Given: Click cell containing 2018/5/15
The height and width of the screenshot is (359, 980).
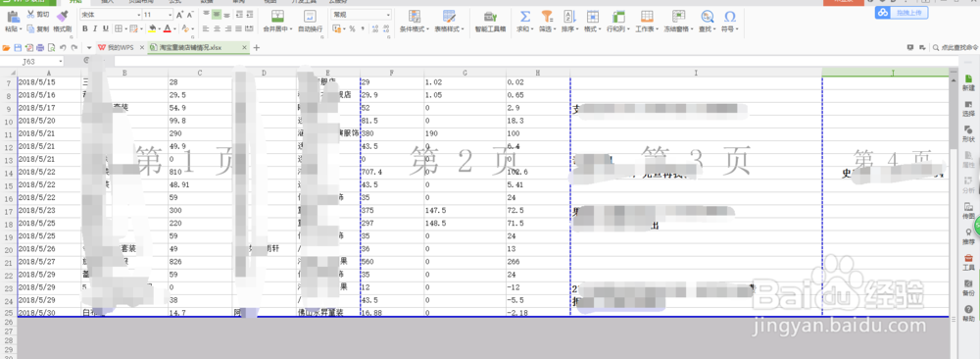Looking at the screenshot, I should pos(49,82).
